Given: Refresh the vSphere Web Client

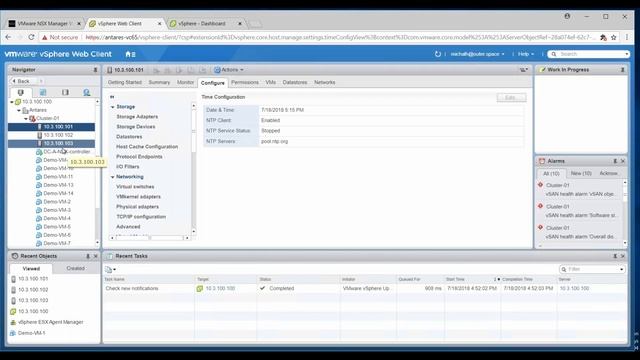Looking at the screenshot, I should pyautogui.click(x=438, y=54).
